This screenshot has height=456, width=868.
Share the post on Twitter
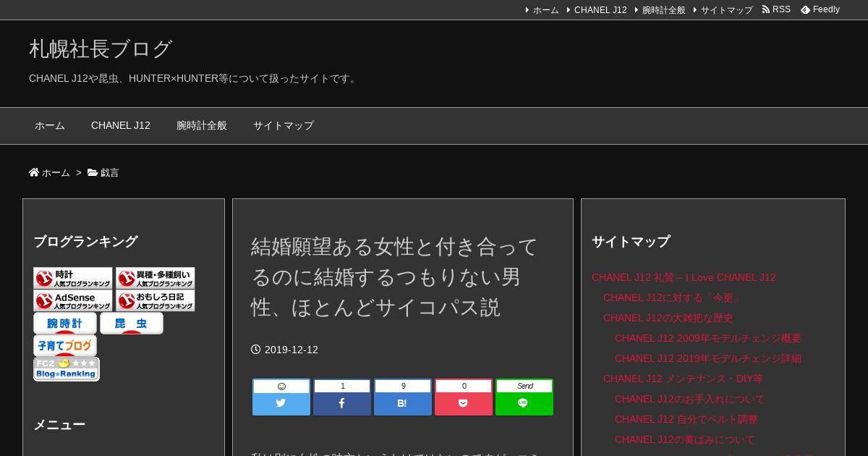(x=281, y=397)
